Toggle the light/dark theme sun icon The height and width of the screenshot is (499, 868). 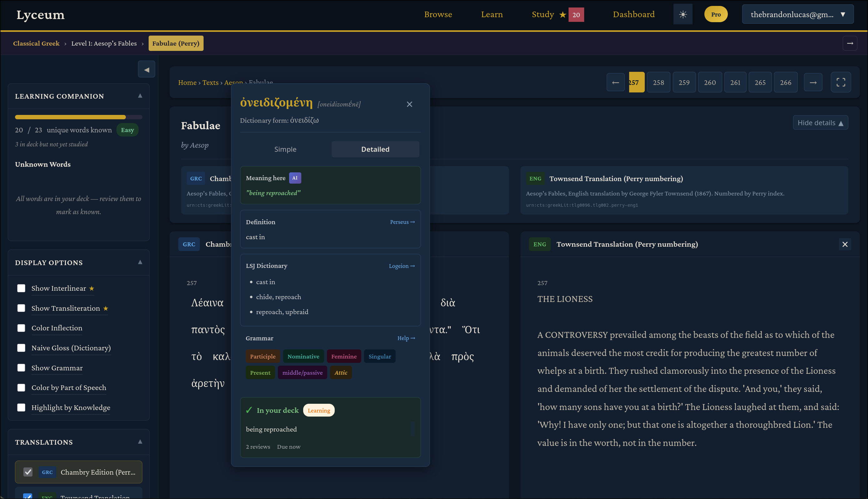(x=683, y=14)
